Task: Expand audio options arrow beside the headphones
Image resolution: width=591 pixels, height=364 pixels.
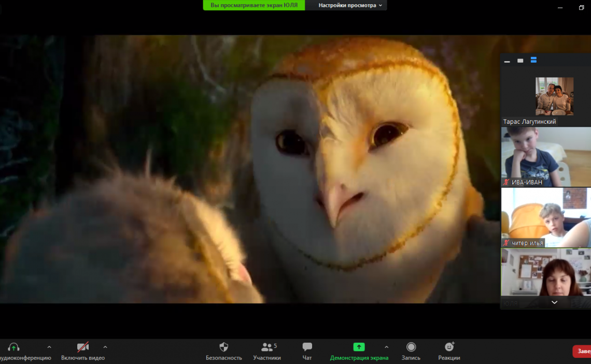Action: click(x=49, y=347)
